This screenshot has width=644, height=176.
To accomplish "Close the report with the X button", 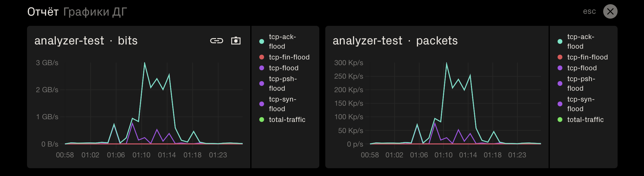I will click(610, 11).
